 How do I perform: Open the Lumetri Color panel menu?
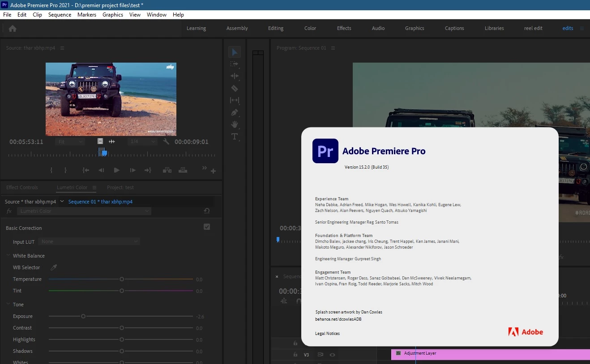pos(94,187)
